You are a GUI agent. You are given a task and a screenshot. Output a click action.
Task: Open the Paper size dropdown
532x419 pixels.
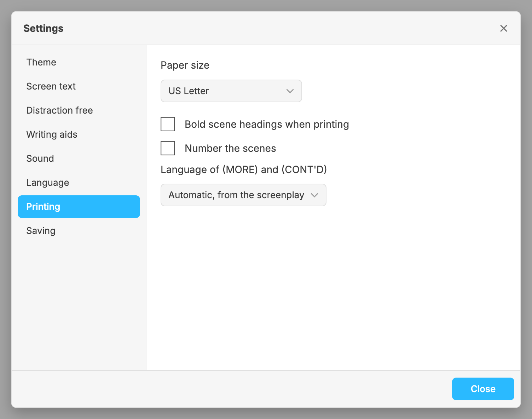tap(231, 91)
